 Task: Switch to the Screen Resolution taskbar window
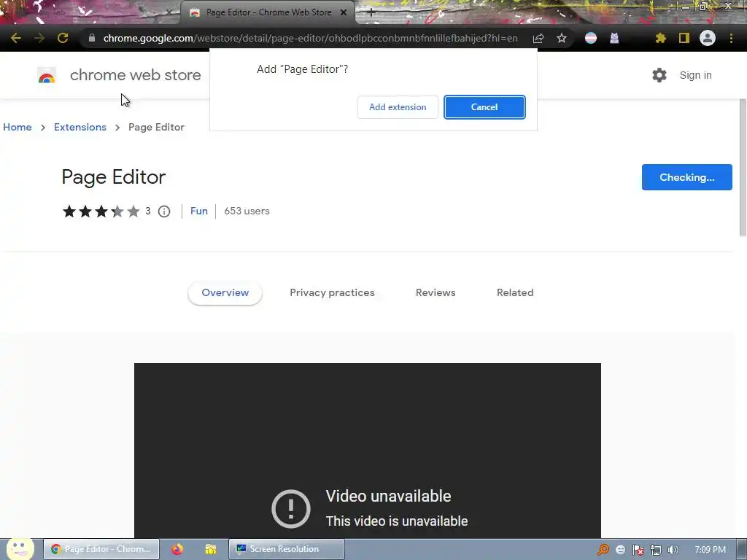pyautogui.click(x=286, y=549)
